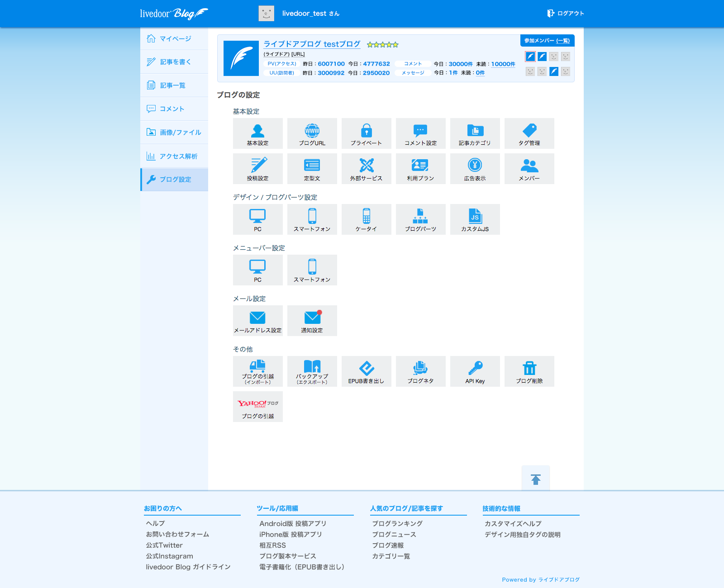Viewport: 724px width, 588px height.
Task: Open the プライベート lock tile
Action: [x=367, y=133]
